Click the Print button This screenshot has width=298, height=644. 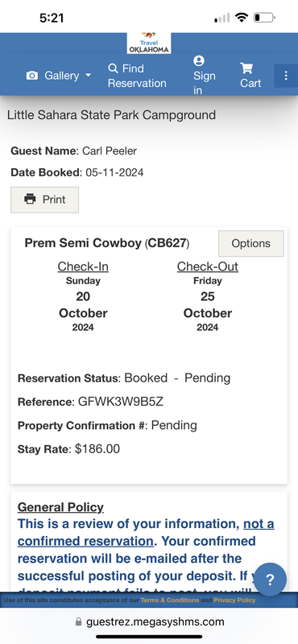coord(44,200)
